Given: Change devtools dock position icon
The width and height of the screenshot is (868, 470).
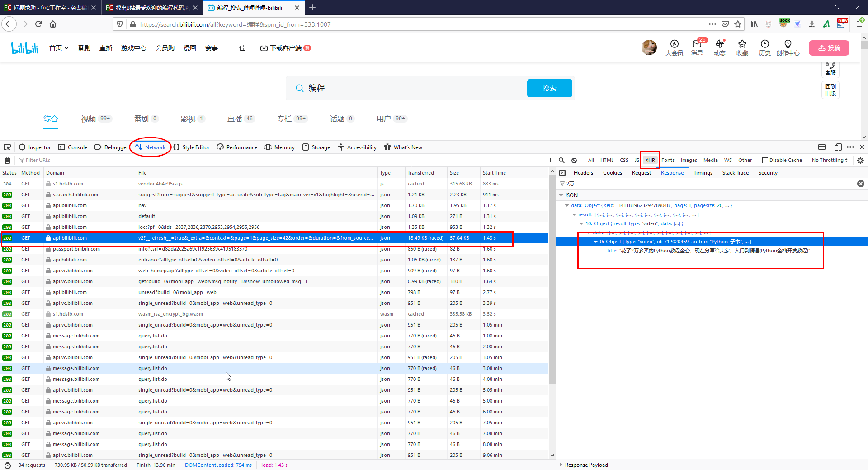Looking at the screenshot, I should point(822,147).
